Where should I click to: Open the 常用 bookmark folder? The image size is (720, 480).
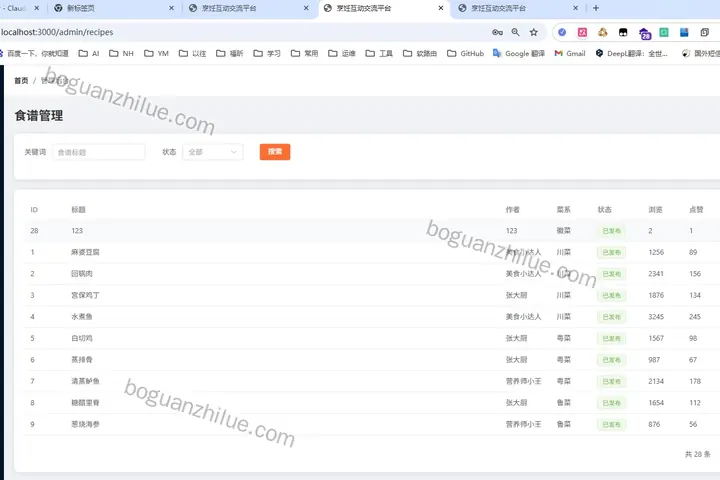(304, 53)
